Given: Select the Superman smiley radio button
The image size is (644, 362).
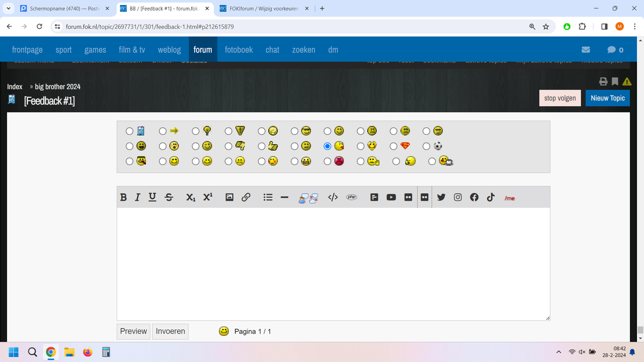Looking at the screenshot, I should (393, 146).
